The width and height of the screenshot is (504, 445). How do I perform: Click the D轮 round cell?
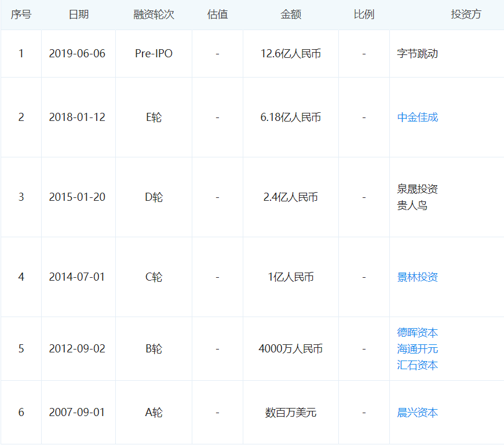click(154, 197)
